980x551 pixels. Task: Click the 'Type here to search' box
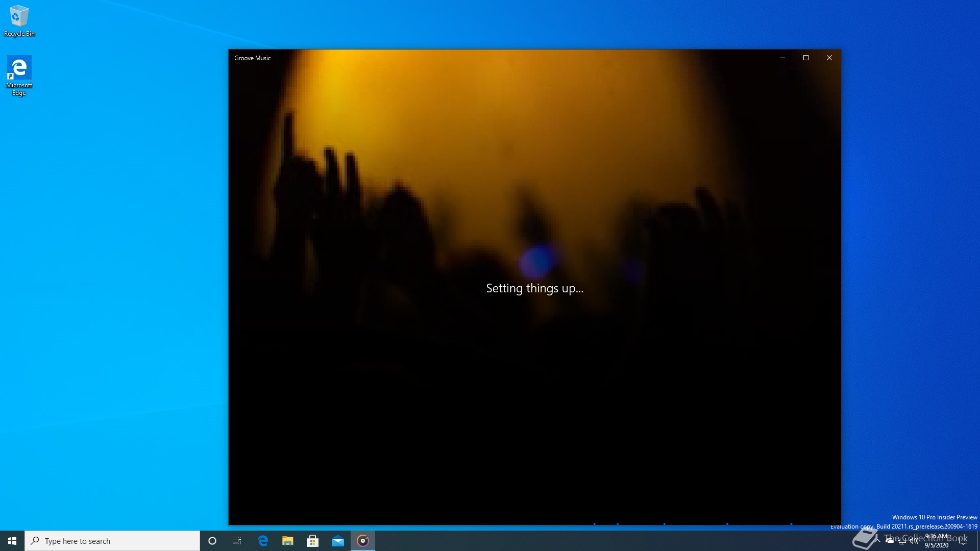pos(112,541)
